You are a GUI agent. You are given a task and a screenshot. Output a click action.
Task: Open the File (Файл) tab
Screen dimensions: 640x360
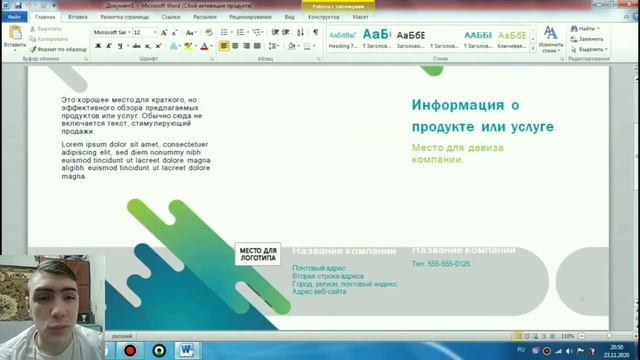coord(14,17)
